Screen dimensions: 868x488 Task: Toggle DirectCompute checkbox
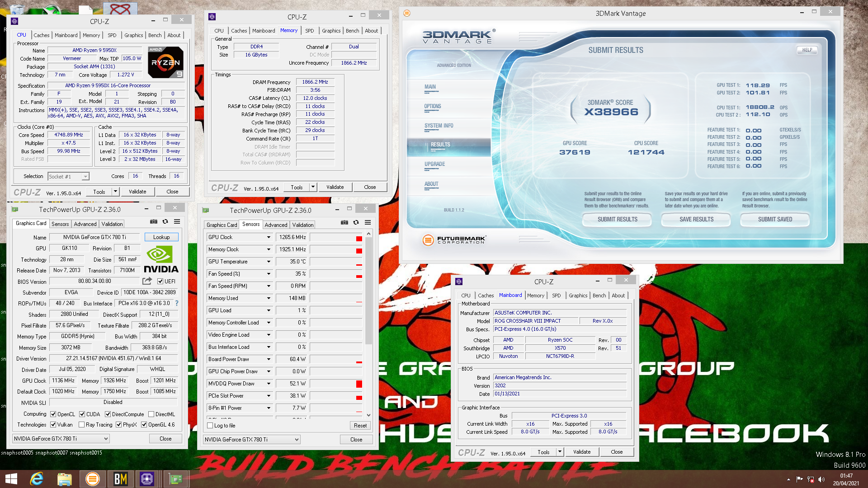point(108,414)
